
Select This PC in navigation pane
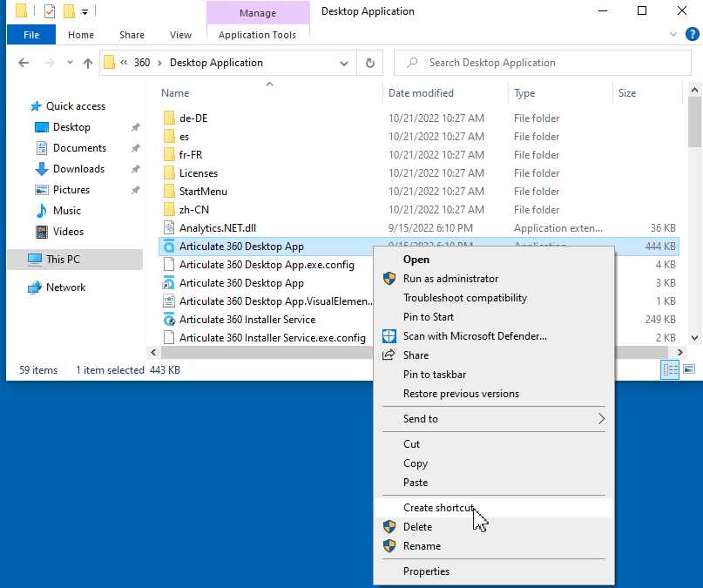(75, 260)
